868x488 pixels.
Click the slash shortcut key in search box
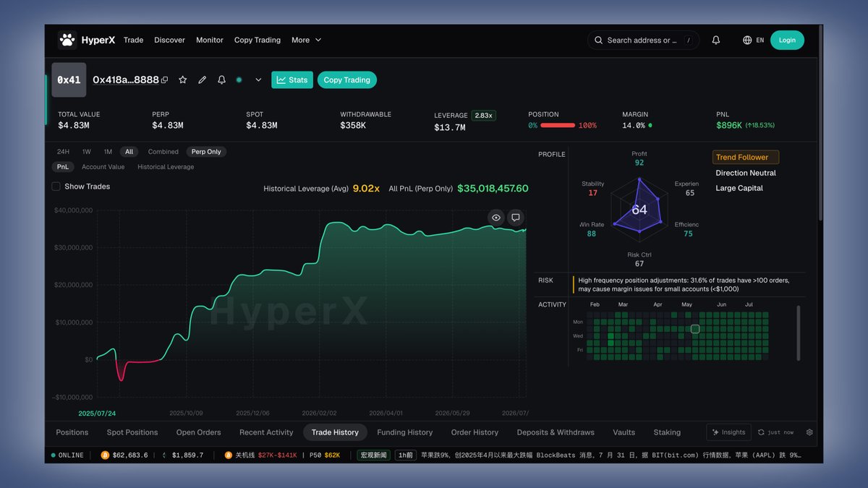[688, 40]
